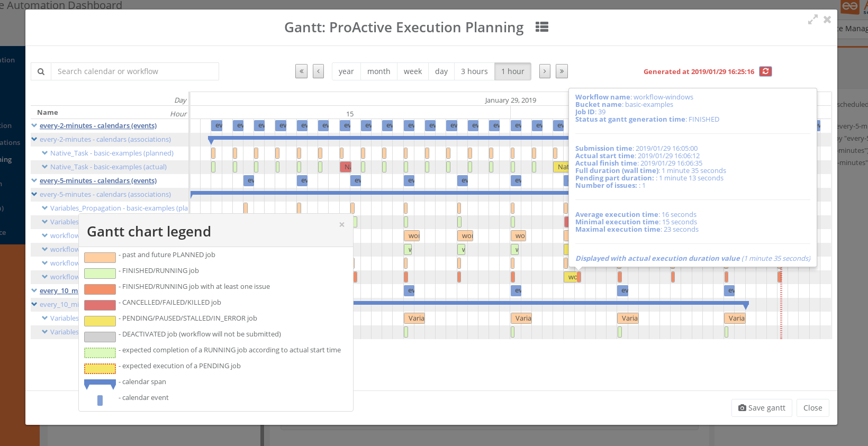Screen dimensions: 868x446
Task: Click the Name column header
Action: [48, 112]
